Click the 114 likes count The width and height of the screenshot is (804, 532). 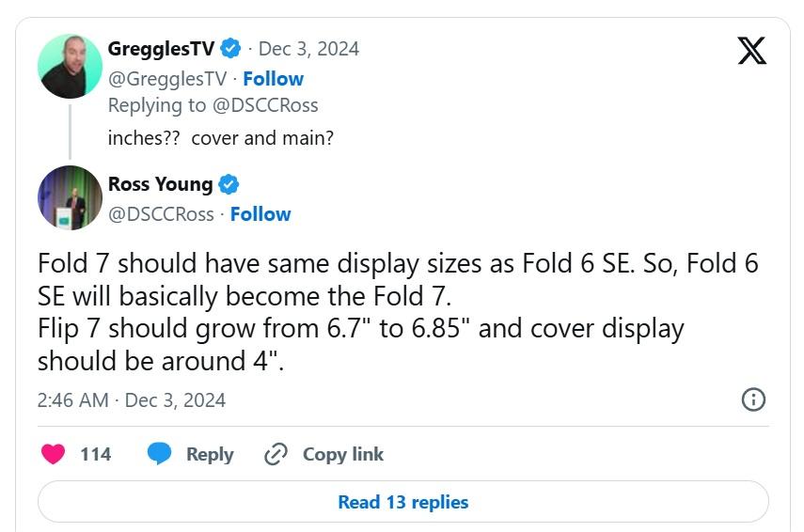(95, 455)
